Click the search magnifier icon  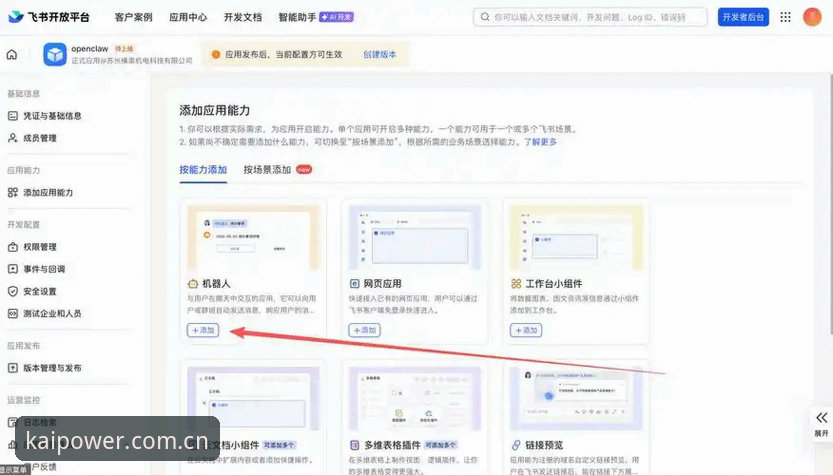point(484,17)
